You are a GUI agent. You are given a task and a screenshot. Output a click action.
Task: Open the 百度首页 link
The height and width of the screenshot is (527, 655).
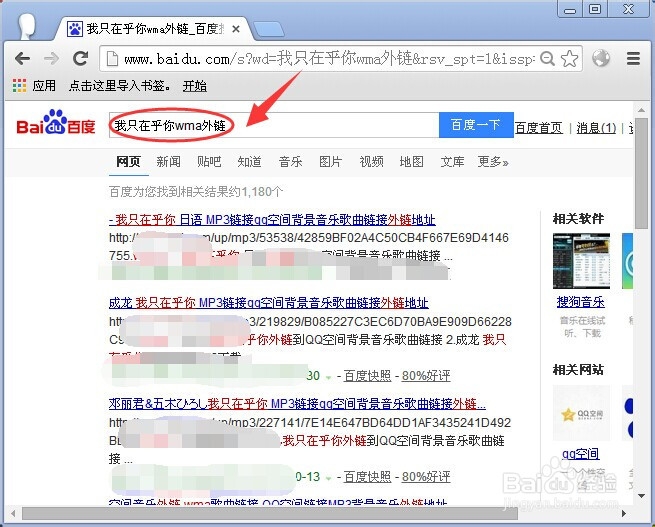(538, 128)
